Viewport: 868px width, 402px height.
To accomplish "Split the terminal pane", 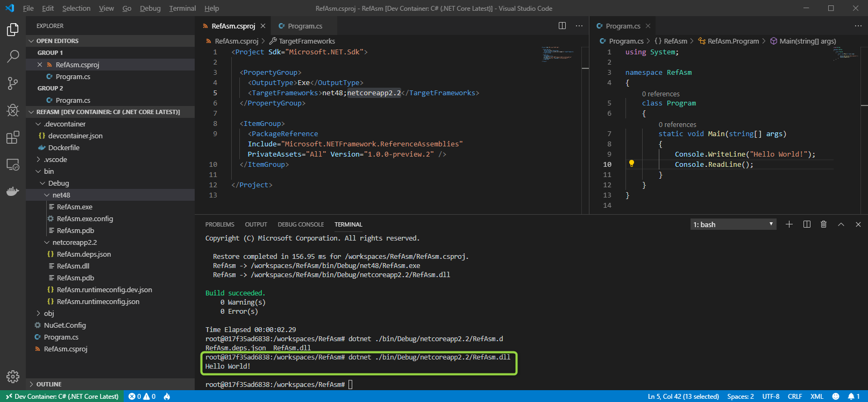I will [x=807, y=224].
